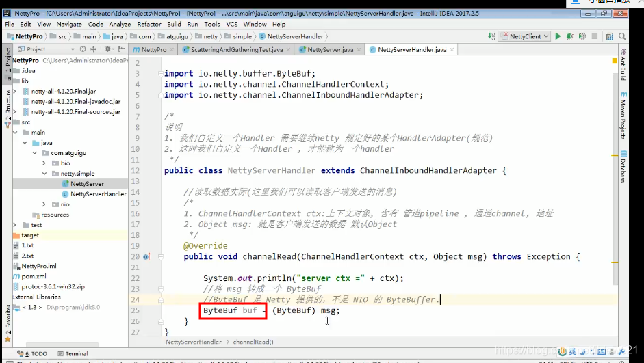Expand the nio package
The width and height of the screenshot is (644, 363).
[44, 204]
